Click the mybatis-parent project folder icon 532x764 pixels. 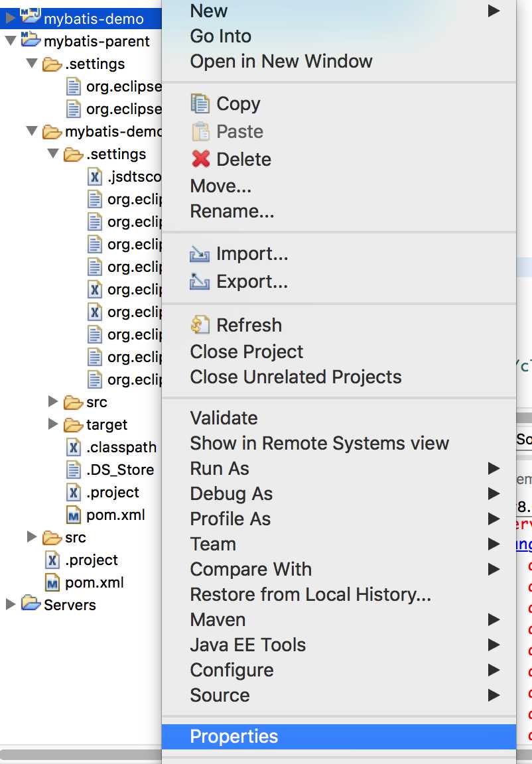31,40
